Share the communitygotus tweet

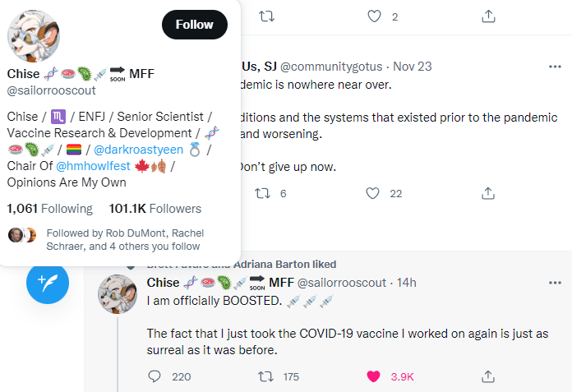487,193
